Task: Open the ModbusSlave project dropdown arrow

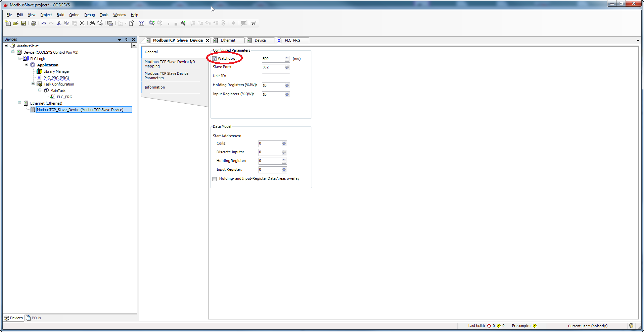Action: 134,46
